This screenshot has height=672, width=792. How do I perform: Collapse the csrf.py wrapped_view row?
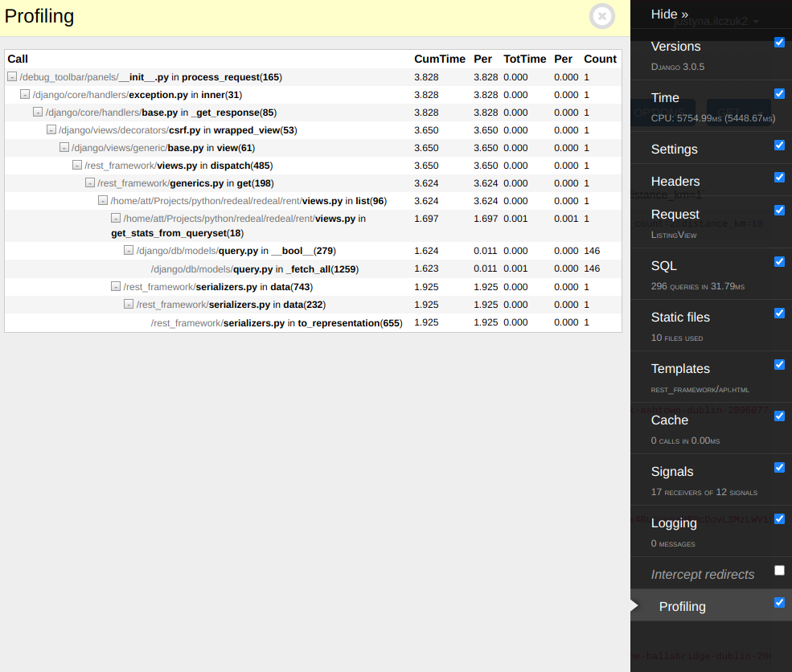coord(51,130)
